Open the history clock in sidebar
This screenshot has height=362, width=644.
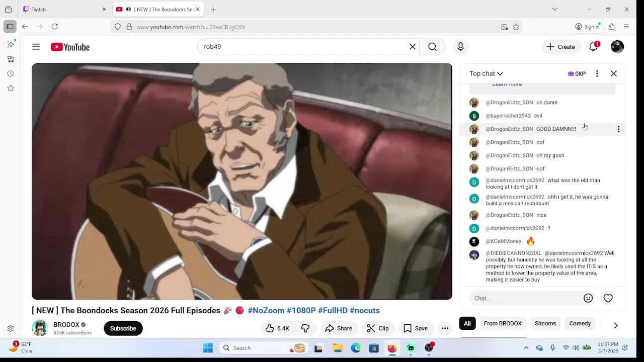pyautogui.click(x=11, y=73)
